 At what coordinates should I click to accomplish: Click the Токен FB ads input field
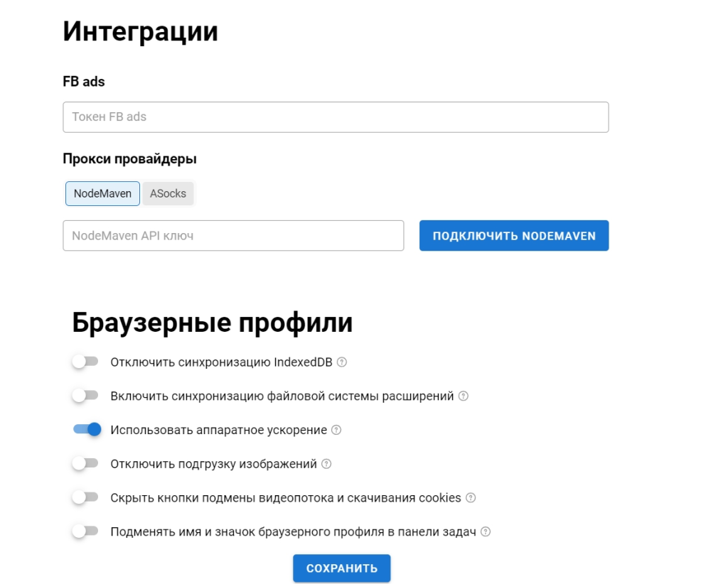(x=336, y=117)
